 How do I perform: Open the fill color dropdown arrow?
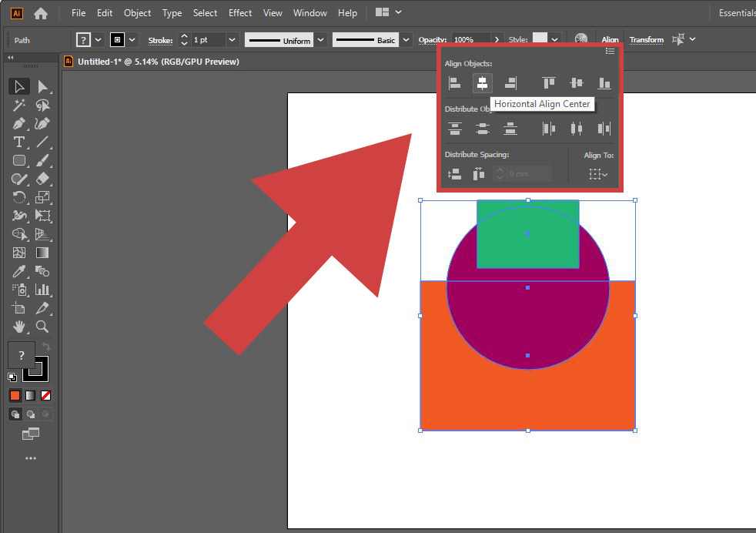98,39
